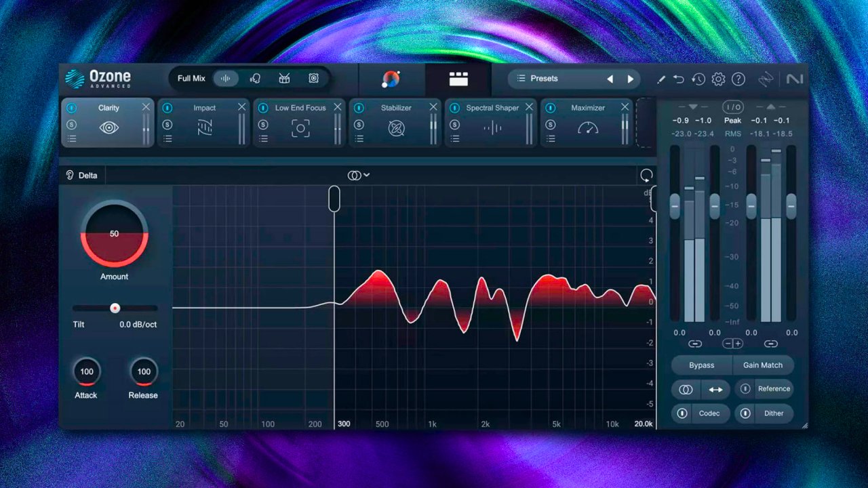Viewport: 868px width, 488px height.
Task: Open the Reference panel
Action: click(x=774, y=389)
